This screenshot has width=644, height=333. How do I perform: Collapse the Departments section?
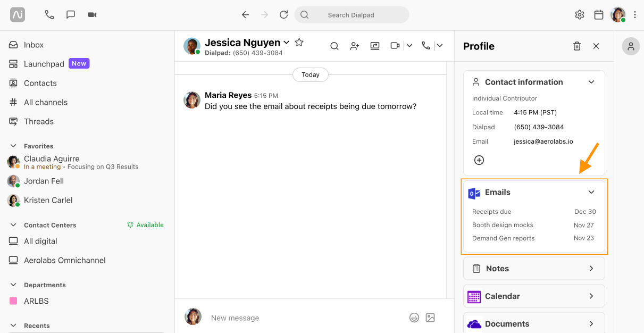(x=13, y=285)
